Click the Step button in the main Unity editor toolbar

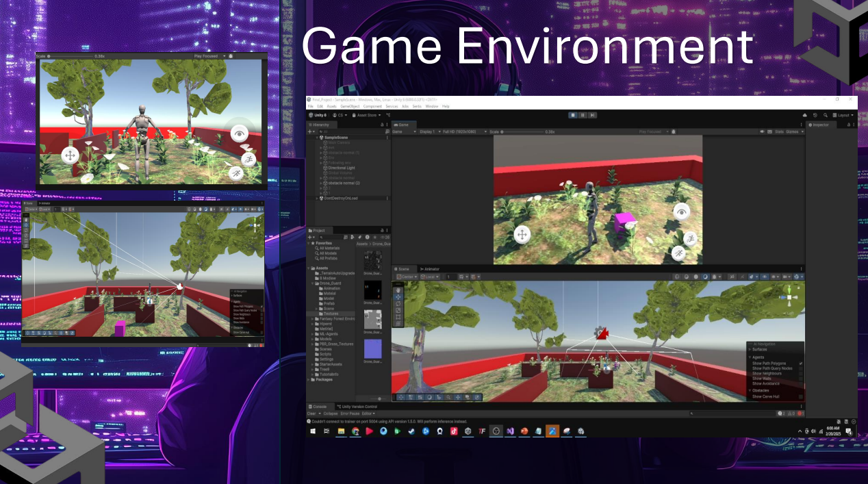[x=592, y=115]
